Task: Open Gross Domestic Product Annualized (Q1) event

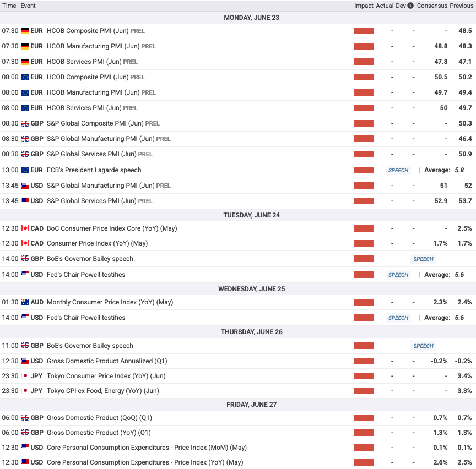Action: pyautogui.click(x=107, y=361)
